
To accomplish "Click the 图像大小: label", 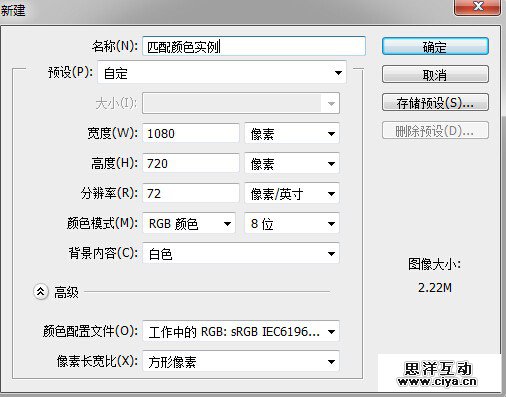I will pyautogui.click(x=434, y=264).
